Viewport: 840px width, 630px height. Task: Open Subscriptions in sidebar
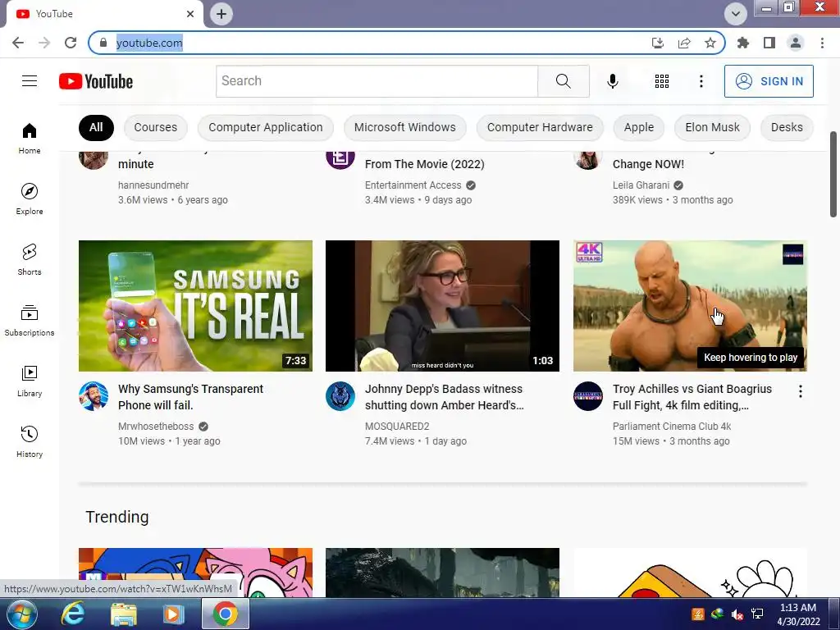click(x=30, y=321)
